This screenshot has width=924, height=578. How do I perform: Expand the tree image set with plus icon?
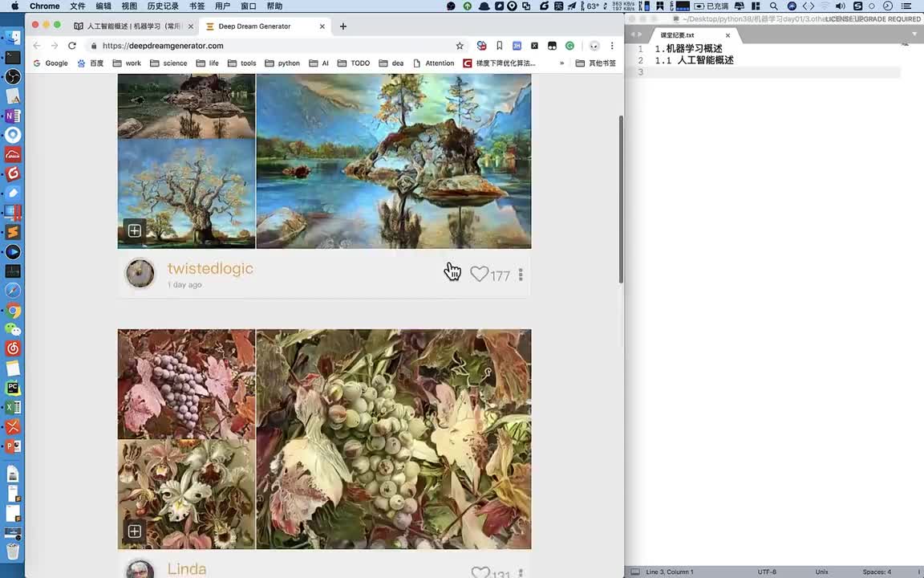[135, 231]
